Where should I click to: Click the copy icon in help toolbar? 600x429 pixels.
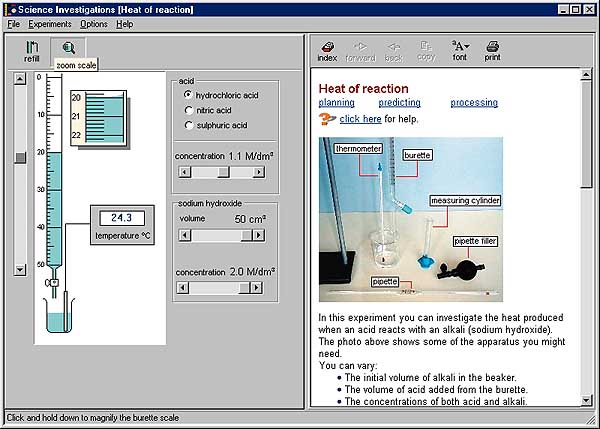(426, 51)
